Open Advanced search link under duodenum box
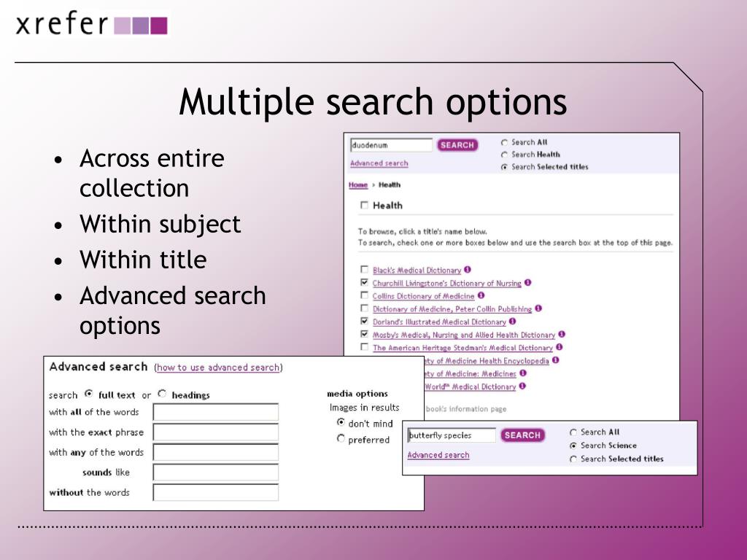This screenshot has height=560, width=747. (379, 163)
